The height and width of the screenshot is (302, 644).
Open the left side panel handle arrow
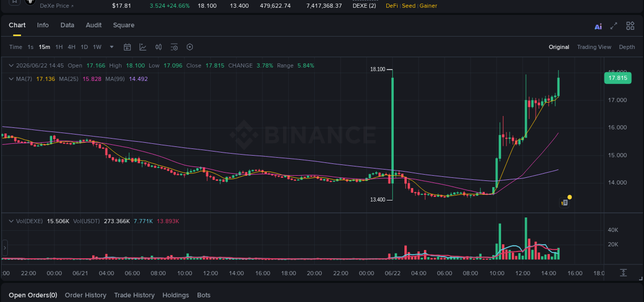point(5,248)
